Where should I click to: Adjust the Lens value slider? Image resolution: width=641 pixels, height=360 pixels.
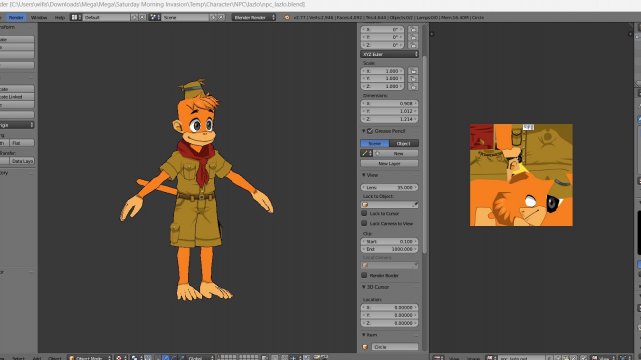pyautogui.click(x=389, y=187)
